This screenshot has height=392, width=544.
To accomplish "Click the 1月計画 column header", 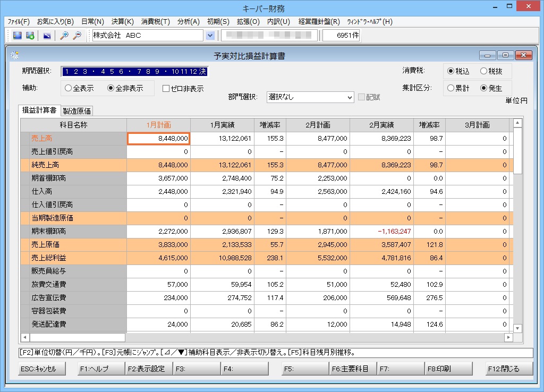I will (x=158, y=125).
